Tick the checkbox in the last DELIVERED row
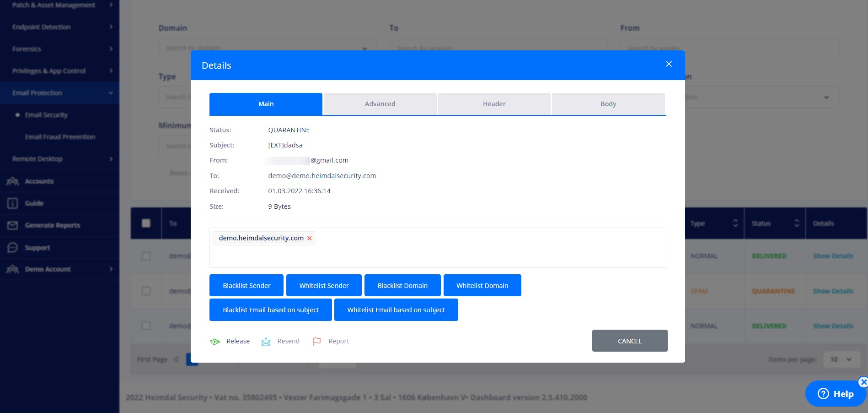 [146, 326]
